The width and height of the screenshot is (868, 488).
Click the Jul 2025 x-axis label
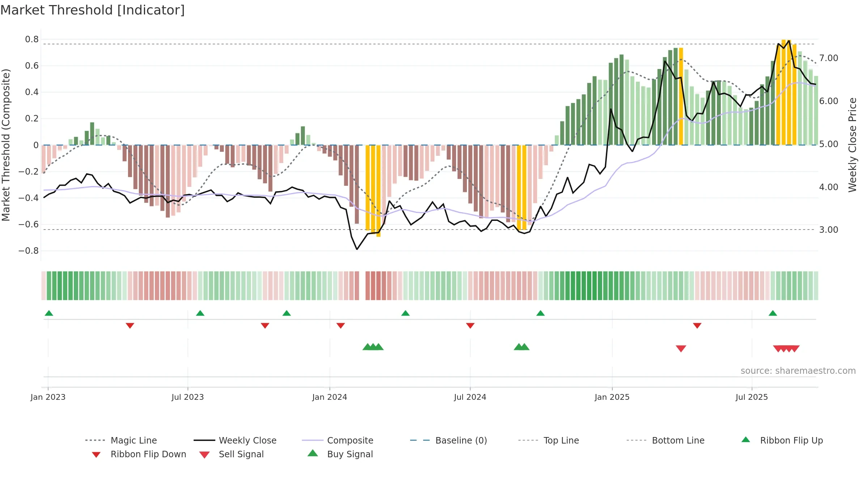[x=752, y=397]
